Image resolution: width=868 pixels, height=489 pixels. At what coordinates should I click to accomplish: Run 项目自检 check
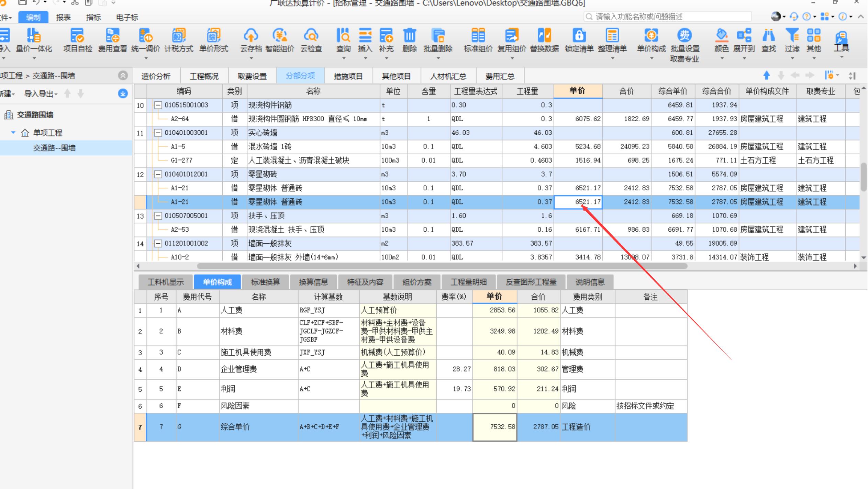coord(78,40)
